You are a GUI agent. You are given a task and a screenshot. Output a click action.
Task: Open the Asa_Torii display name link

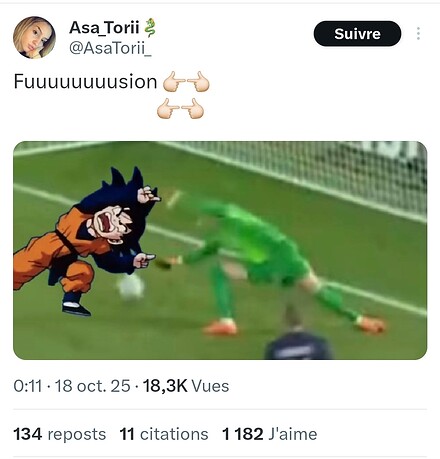(104, 27)
